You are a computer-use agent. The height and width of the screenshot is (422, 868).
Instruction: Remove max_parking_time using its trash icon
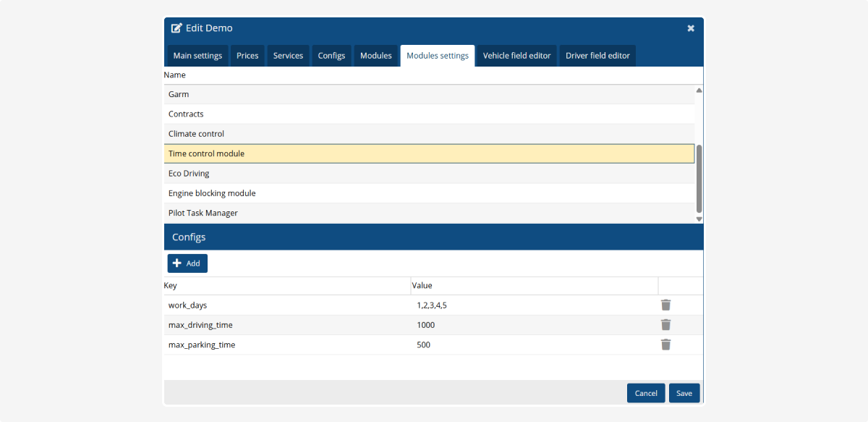click(x=665, y=345)
